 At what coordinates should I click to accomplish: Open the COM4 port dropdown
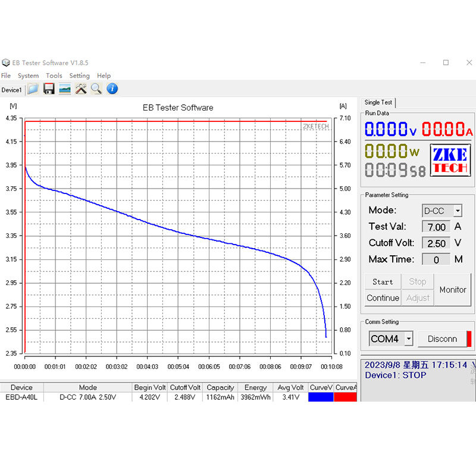point(409,339)
